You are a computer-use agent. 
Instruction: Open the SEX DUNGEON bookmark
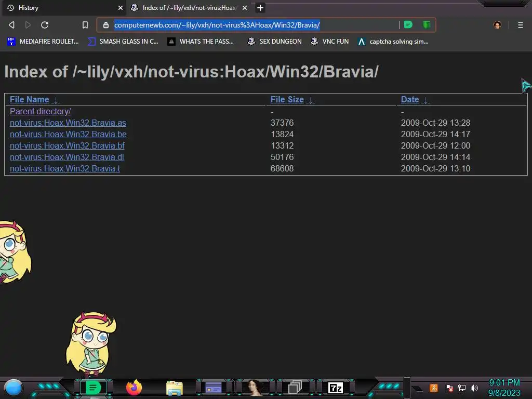[x=274, y=42]
